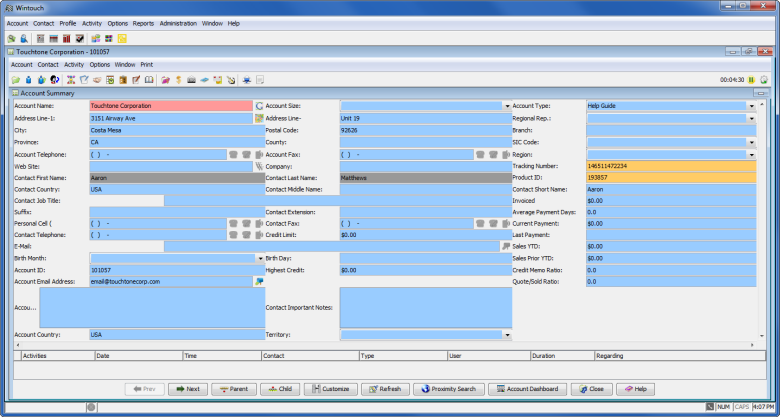Expand the Territory dropdown
Screen dimensions: 780x417
point(507,335)
